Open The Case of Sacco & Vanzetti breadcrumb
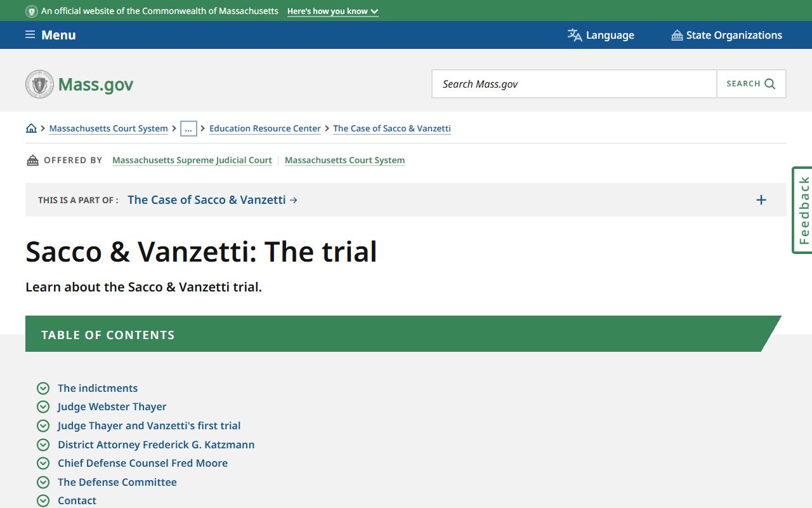 392,128
